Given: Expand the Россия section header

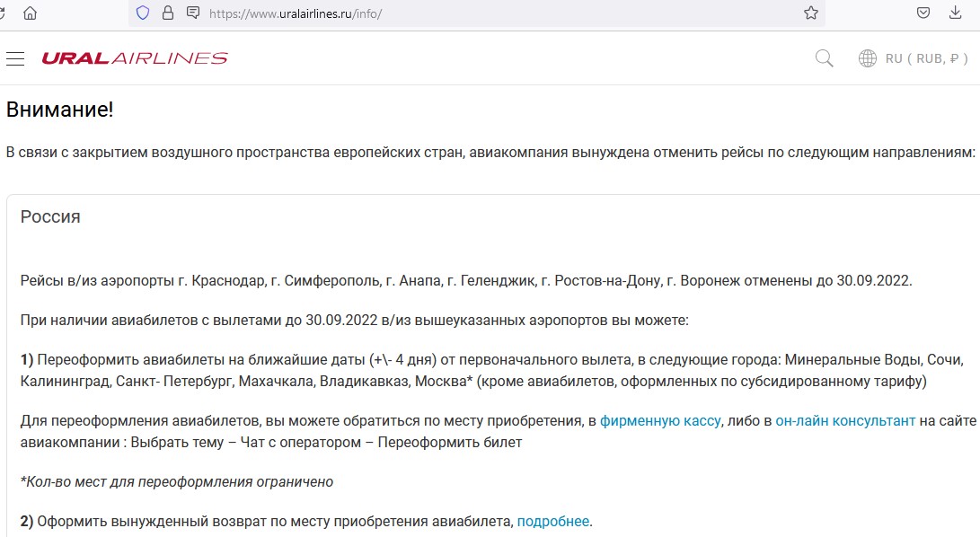Looking at the screenshot, I should pyautogui.click(x=50, y=216).
